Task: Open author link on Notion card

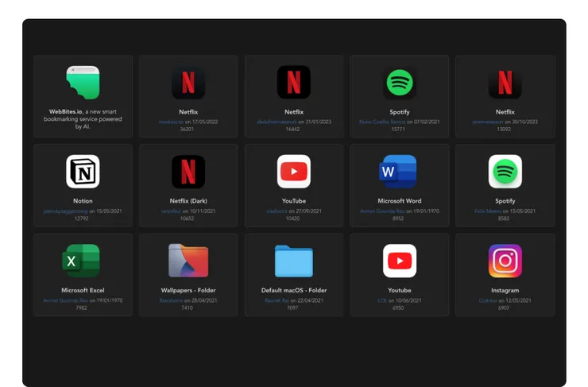Action: (x=65, y=211)
